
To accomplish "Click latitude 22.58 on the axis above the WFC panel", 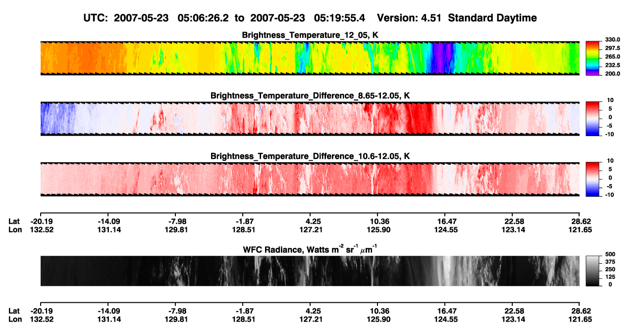I will pos(513,221).
